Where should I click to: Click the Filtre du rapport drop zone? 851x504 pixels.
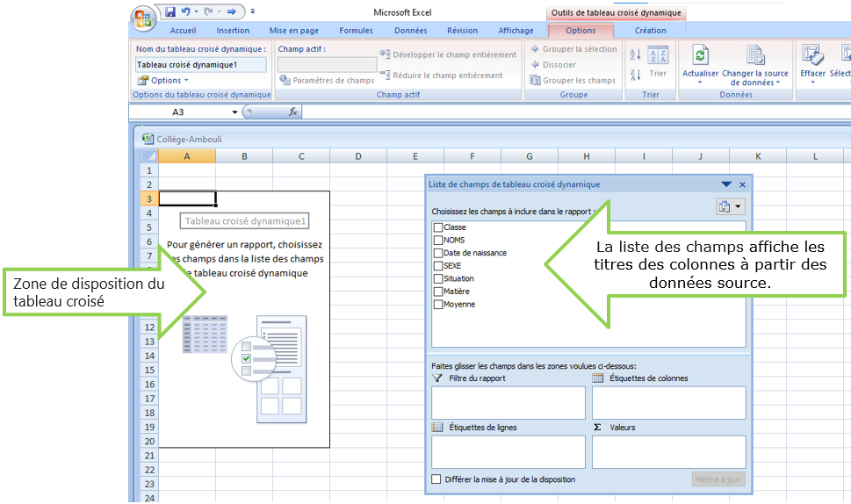click(x=508, y=402)
